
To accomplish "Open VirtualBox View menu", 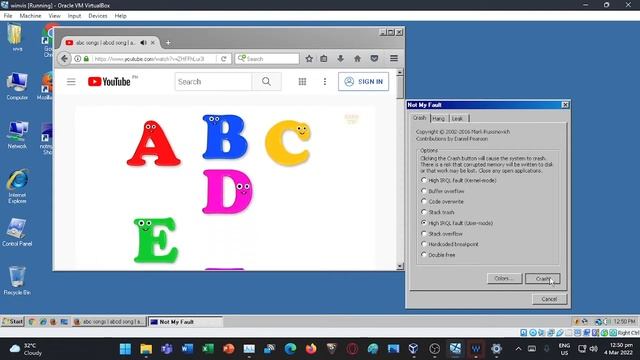I will tap(54, 16).
